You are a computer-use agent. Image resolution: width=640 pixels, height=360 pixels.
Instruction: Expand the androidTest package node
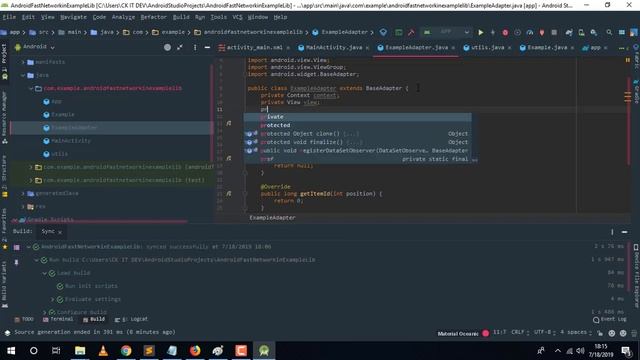point(31,167)
